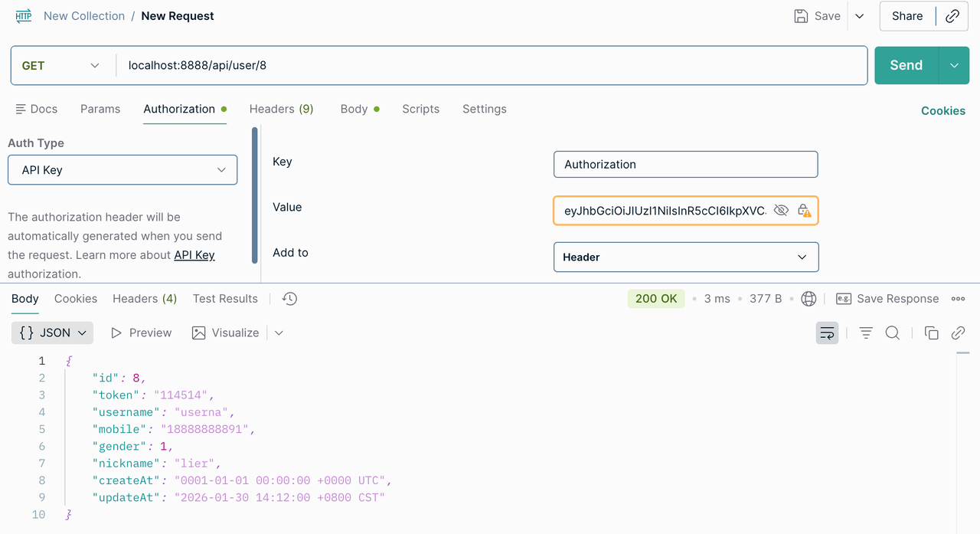Click the 377 B response size
Screen dimensions: 980x534
[x=766, y=299]
